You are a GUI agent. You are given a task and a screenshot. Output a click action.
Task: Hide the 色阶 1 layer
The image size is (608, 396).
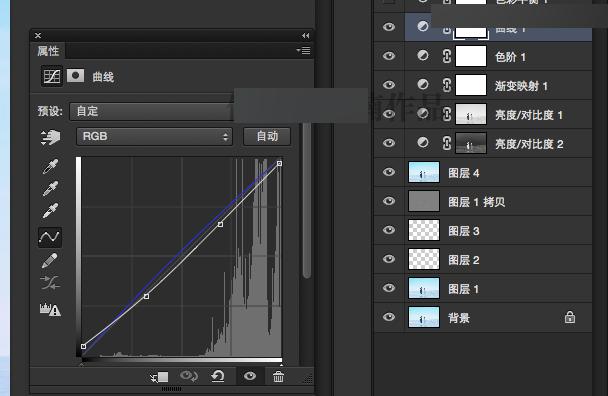(389, 56)
